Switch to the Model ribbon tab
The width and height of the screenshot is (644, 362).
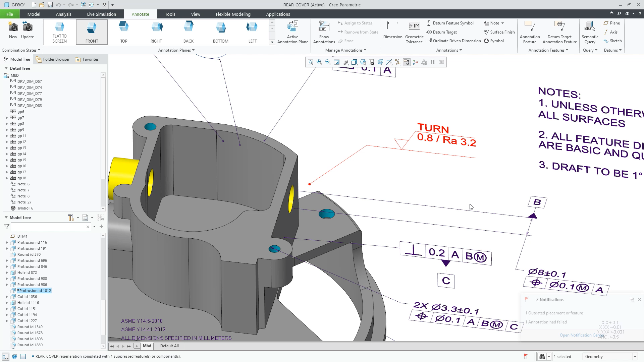tap(34, 14)
